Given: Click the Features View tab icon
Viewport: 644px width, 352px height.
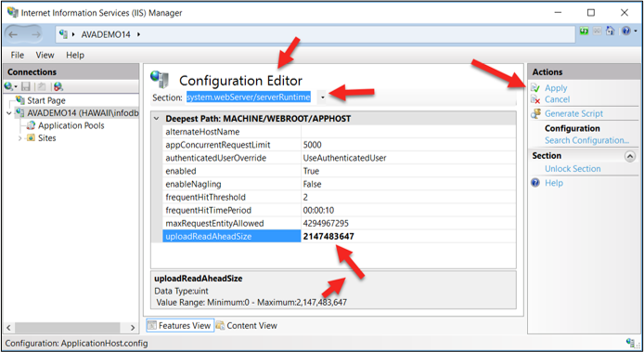Looking at the screenshot, I should tap(152, 325).
